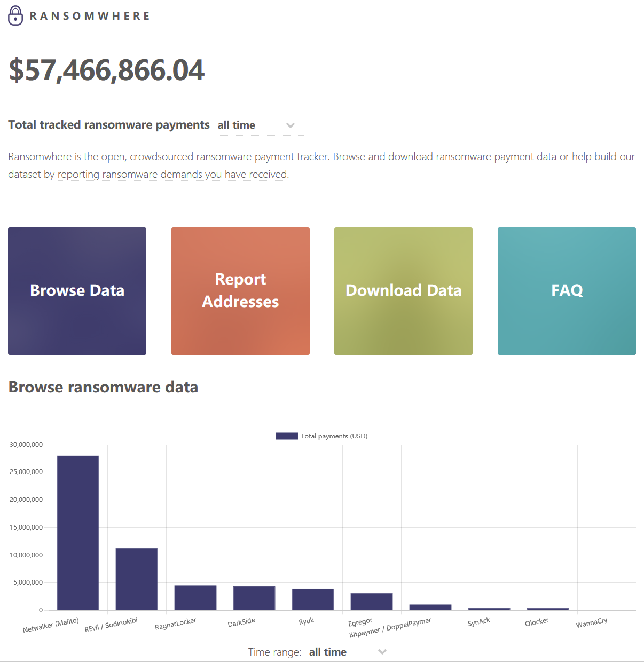Click chevron next to chart time range
The width and height of the screenshot is (644, 662).
point(382,652)
